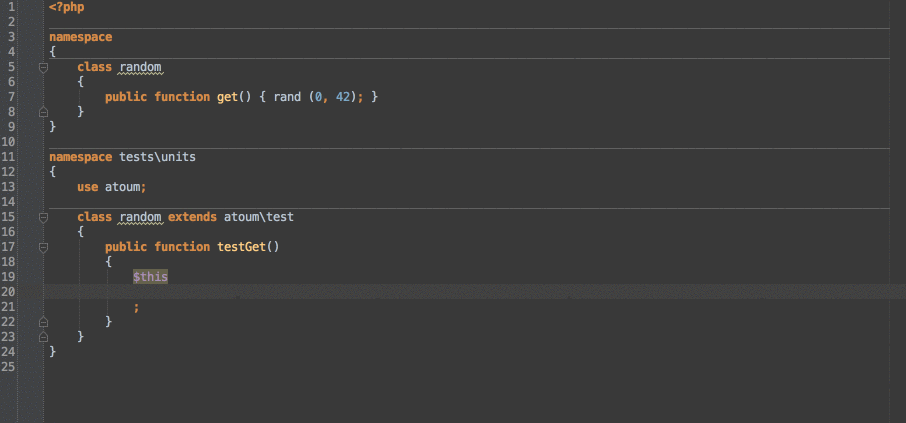906x423 pixels.
Task: Click the <?php opening tag
Action: click(66, 8)
